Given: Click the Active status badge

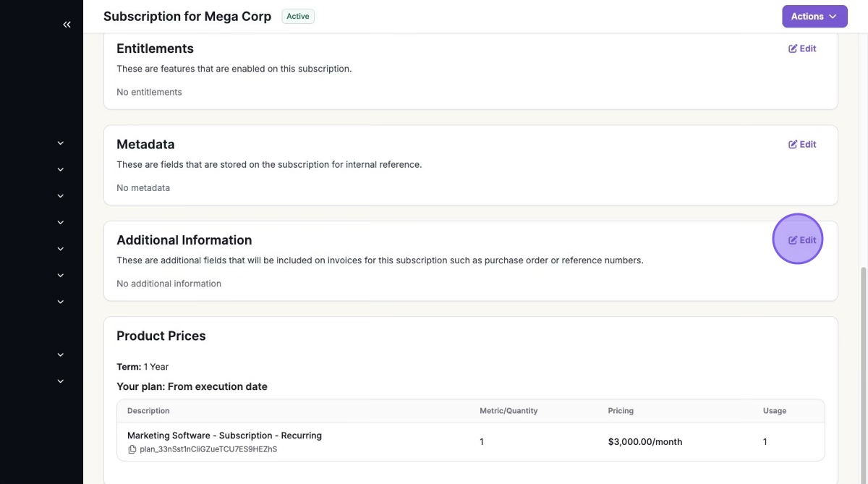Looking at the screenshot, I should [298, 17].
